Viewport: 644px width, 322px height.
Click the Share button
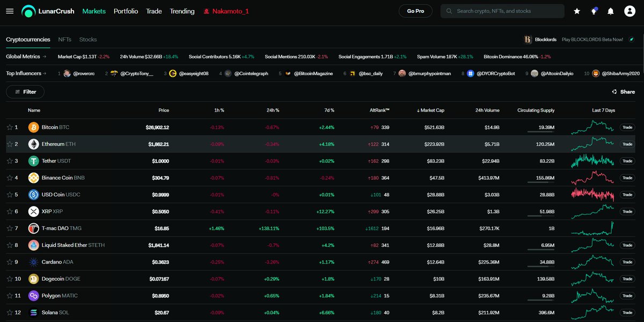coord(623,92)
